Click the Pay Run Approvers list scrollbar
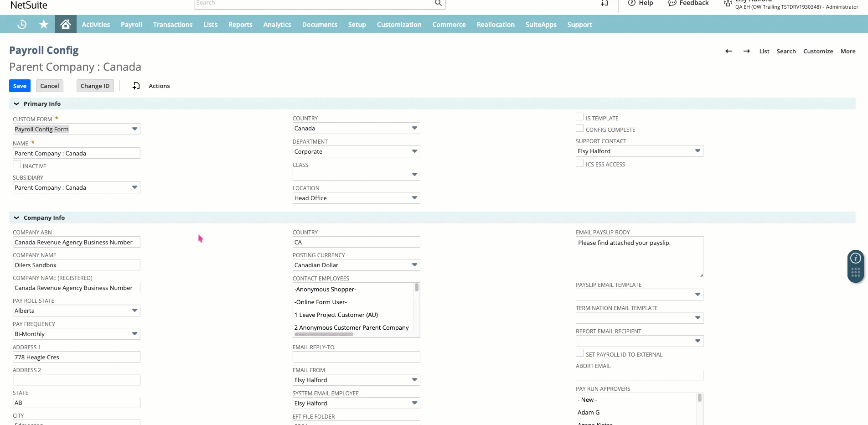Screen dimensions: 868x425 pyautogui.click(x=699, y=398)
